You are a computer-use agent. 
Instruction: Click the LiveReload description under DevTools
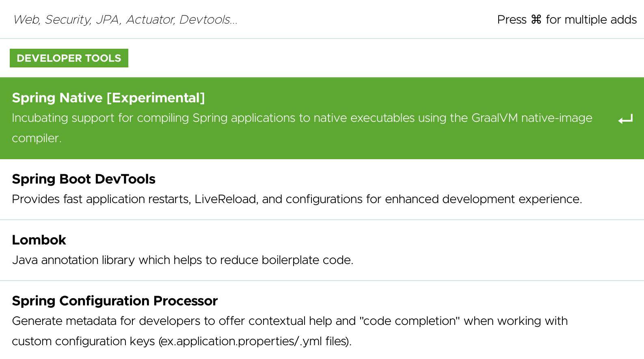point(297,199)
